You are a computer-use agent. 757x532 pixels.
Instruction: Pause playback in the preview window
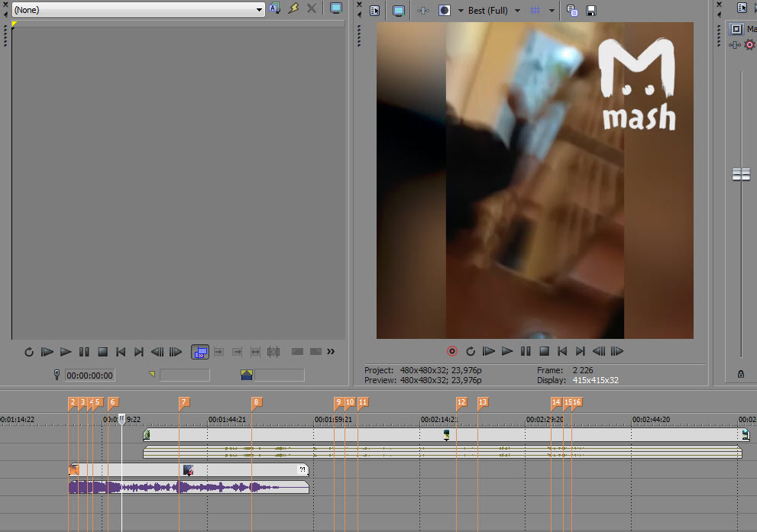[x=526, y=351]
